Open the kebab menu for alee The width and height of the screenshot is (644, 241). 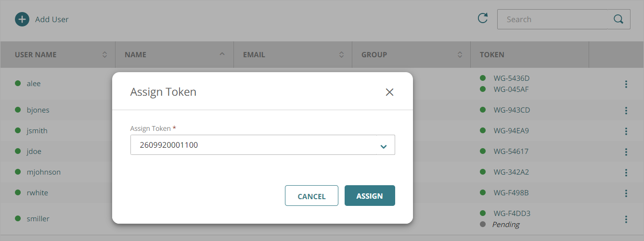(626, 84)
